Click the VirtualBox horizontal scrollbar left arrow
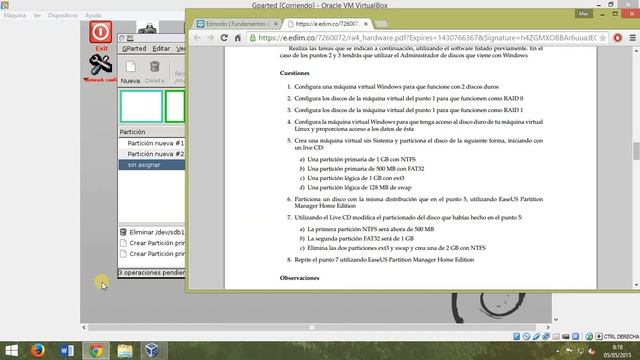The image size is (640, 360). click(x=84, y=327)
